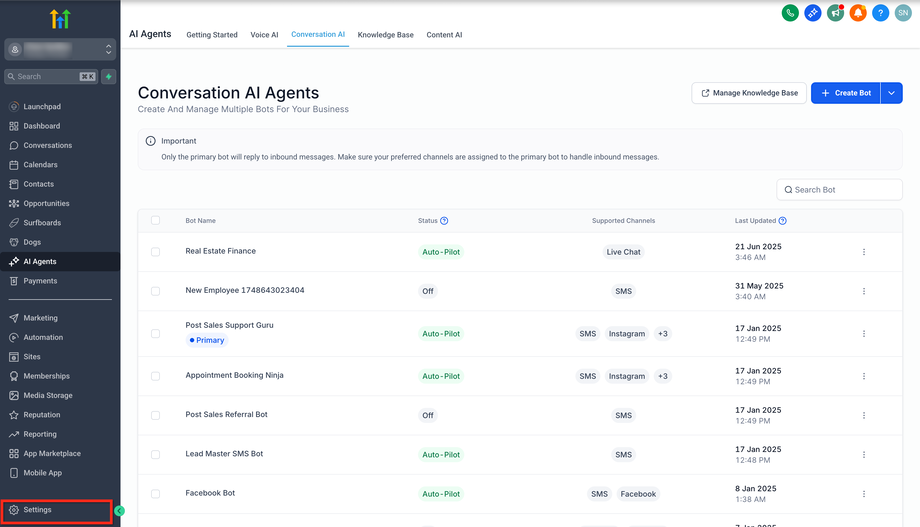Click the Status column info icon
The image size is (920, 527).
point(444,221)
